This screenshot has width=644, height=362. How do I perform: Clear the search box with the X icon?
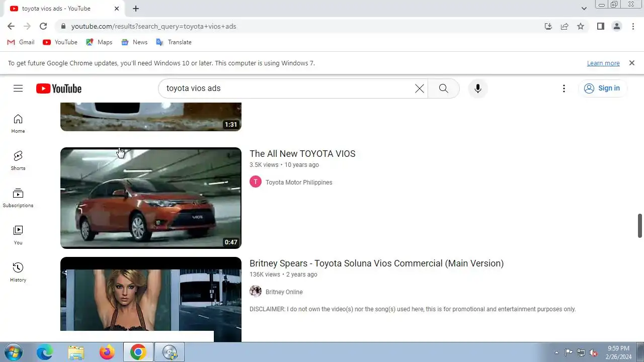coord(419,88)
